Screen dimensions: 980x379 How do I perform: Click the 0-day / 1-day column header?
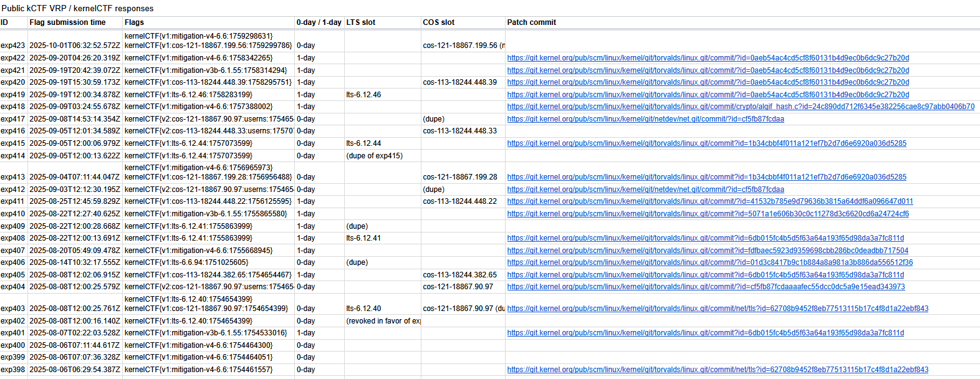(319, 22)
